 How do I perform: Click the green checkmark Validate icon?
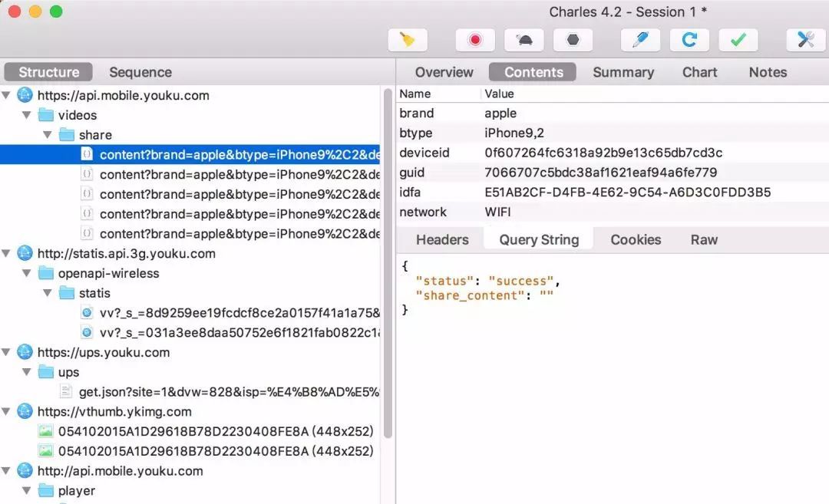point(738,40)
